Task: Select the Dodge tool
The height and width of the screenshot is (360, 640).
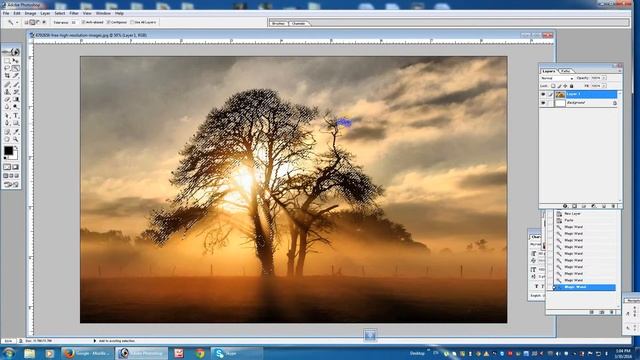Action: (x=16, y=107)
